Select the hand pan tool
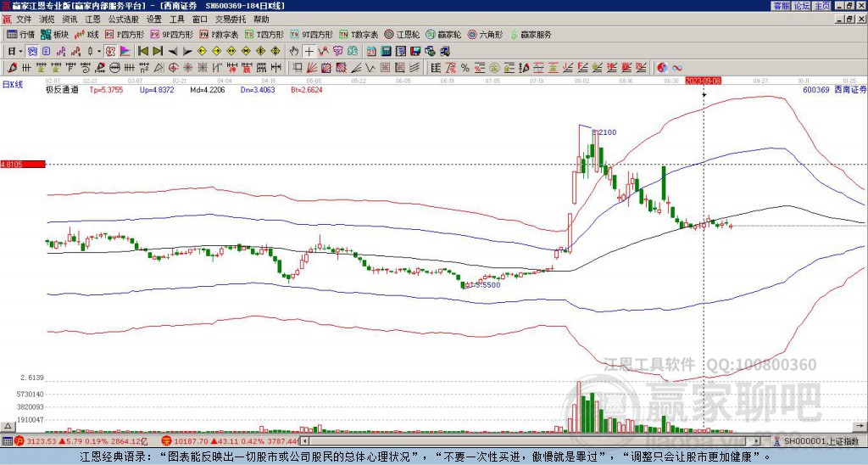868x465 pixels. 294,51
